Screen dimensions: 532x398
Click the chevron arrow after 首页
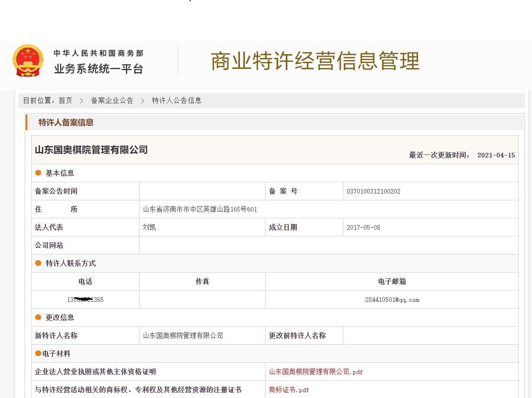pyautogui.click(x=82, y=101)
